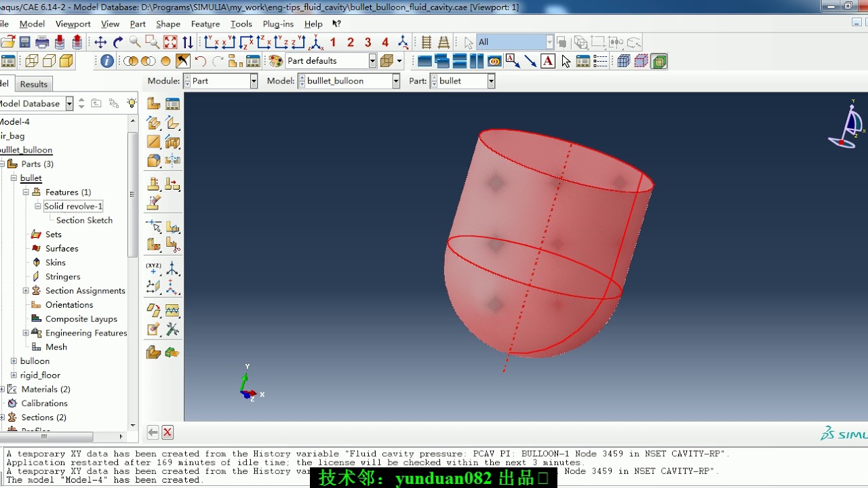Apply saved custom view 1
The image size is (868, 488).
click(333, 42)
